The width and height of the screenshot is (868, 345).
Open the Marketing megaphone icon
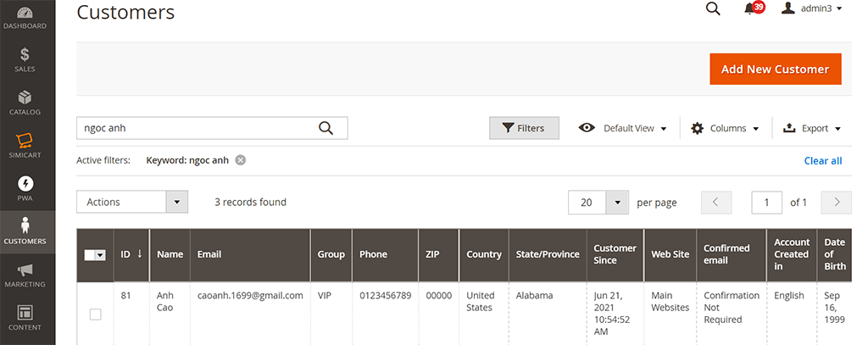point(25,275)
